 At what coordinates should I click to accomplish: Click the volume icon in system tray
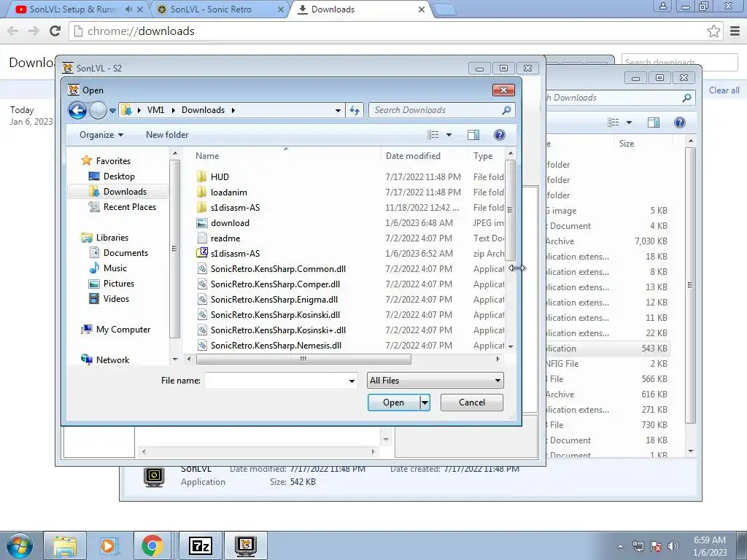click(x=673, y=546)
